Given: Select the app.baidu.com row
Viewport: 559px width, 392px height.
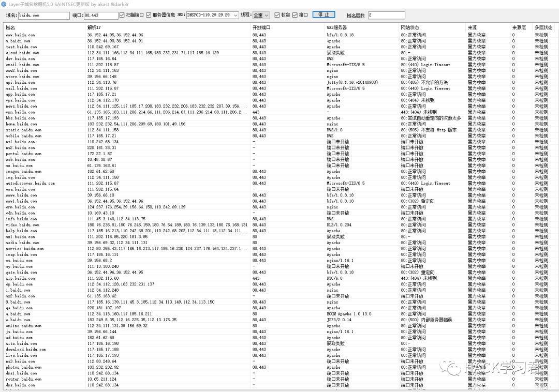Looking at the screenshot, I should tap(279, 94).
